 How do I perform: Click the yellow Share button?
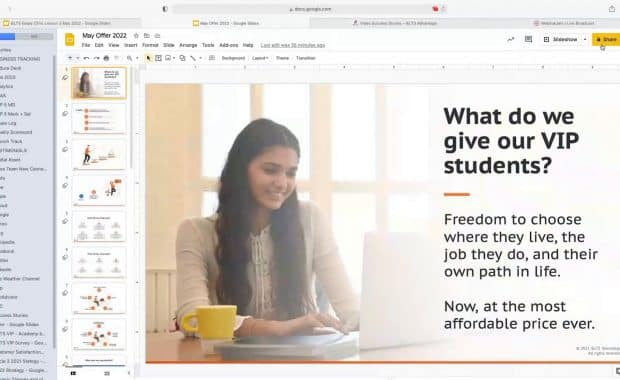606,40
